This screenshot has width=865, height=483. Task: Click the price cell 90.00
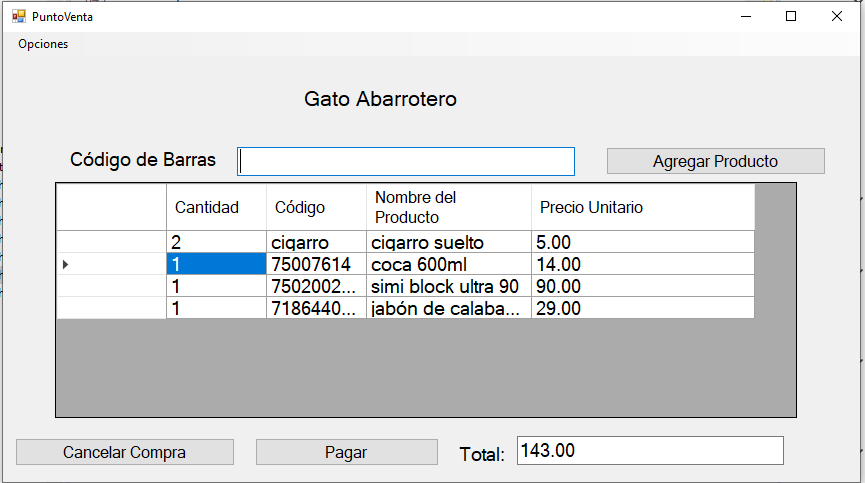point(643,286)
